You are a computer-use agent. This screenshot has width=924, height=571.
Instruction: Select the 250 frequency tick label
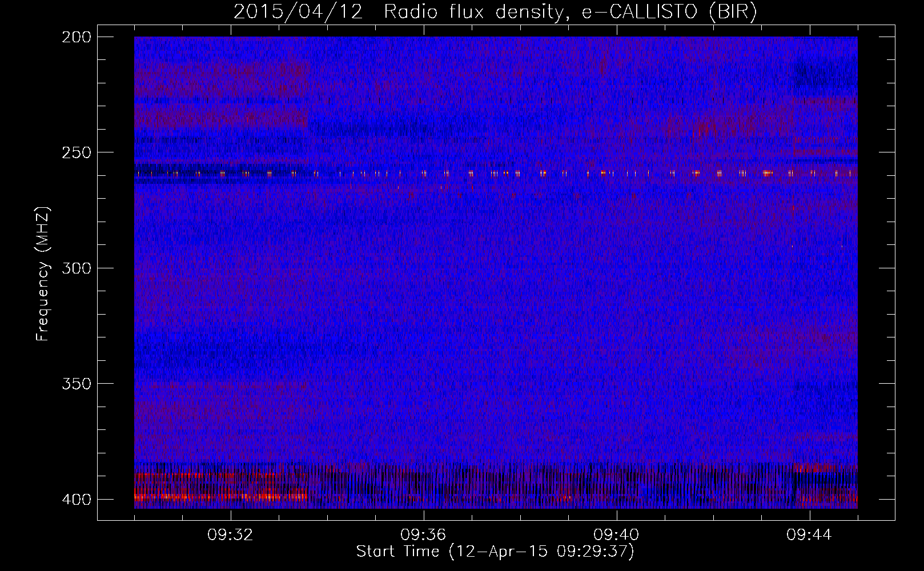coord(77,152)
